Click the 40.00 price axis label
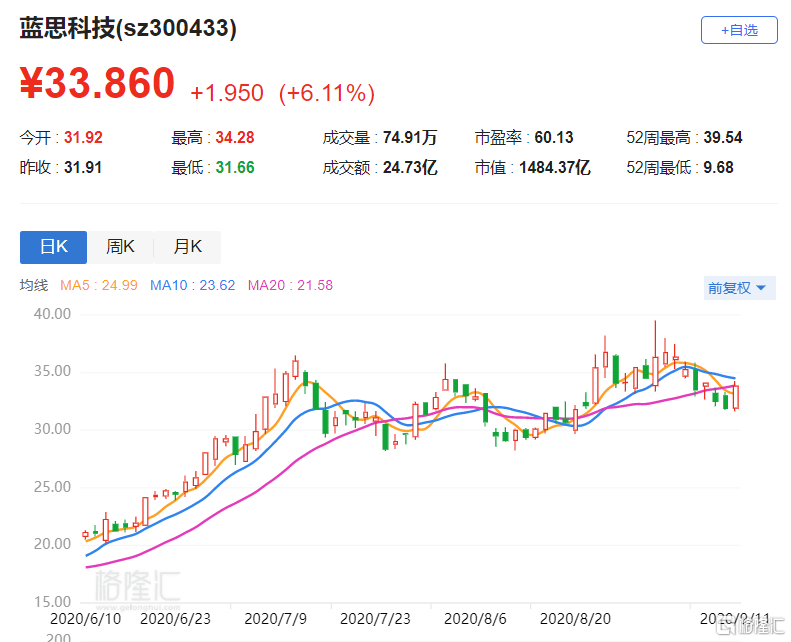791x642 pixels. pos(52,314)
